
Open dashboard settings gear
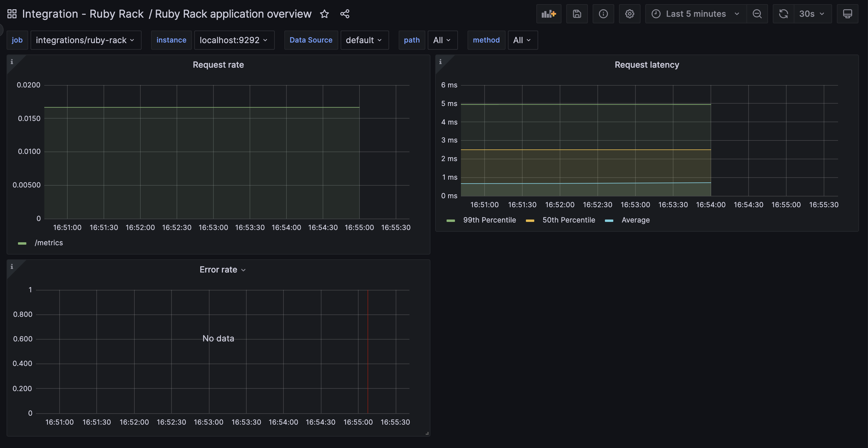click(x=629, y=14)
